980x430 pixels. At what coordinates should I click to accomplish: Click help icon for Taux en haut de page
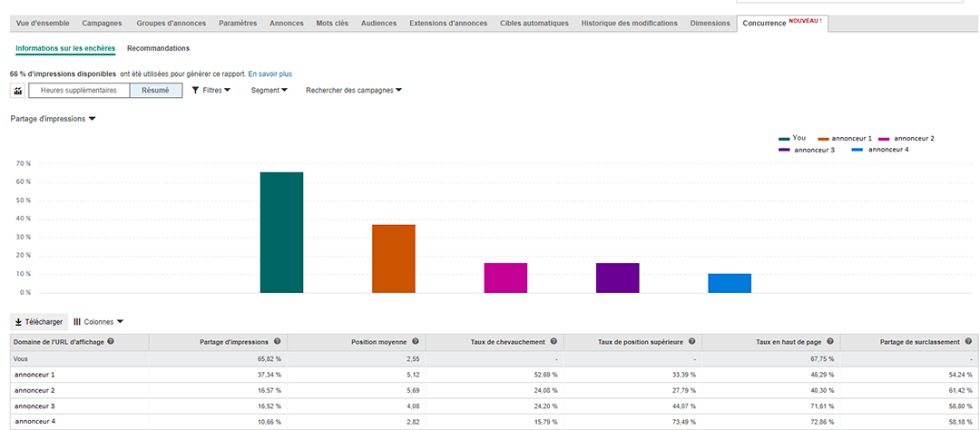click(830, 342)
